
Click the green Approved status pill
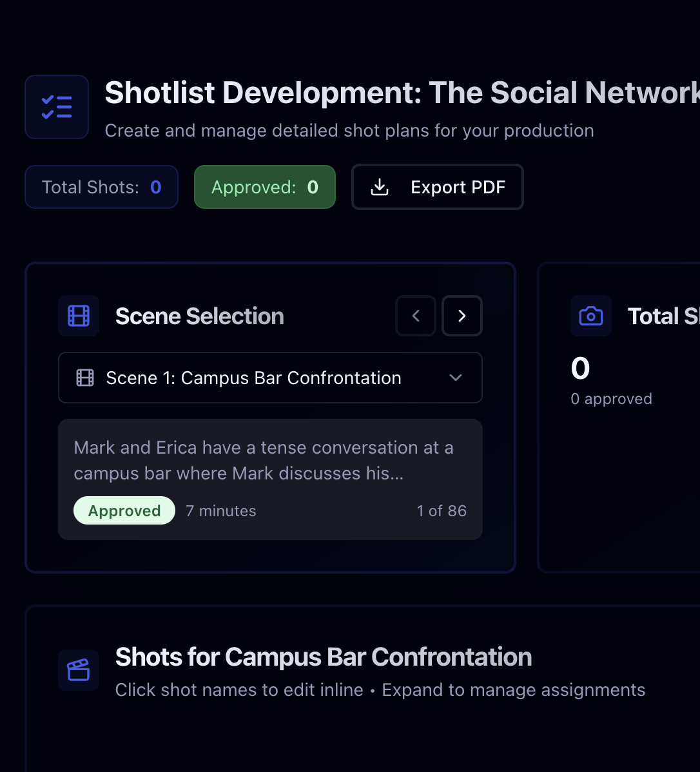coord(124,510)
